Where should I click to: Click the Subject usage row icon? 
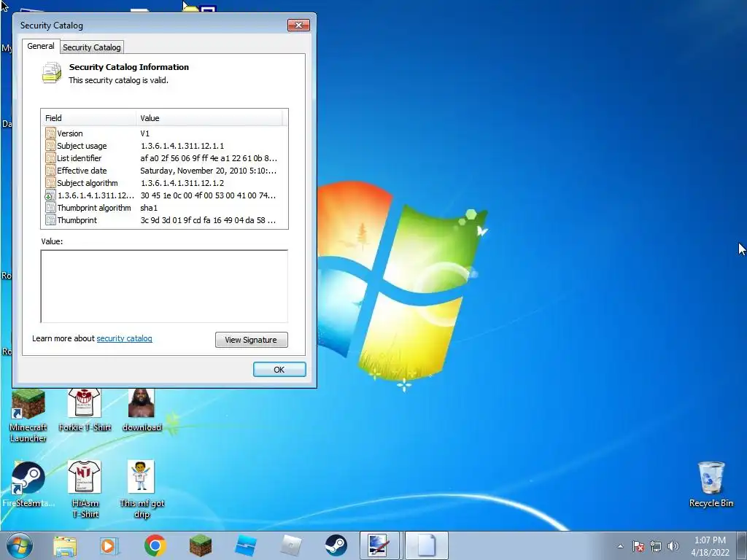coord(50,146)
